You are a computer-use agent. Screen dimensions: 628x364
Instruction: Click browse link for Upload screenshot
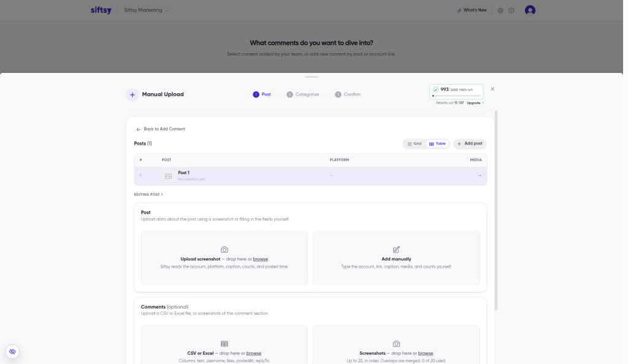[260, 259]
